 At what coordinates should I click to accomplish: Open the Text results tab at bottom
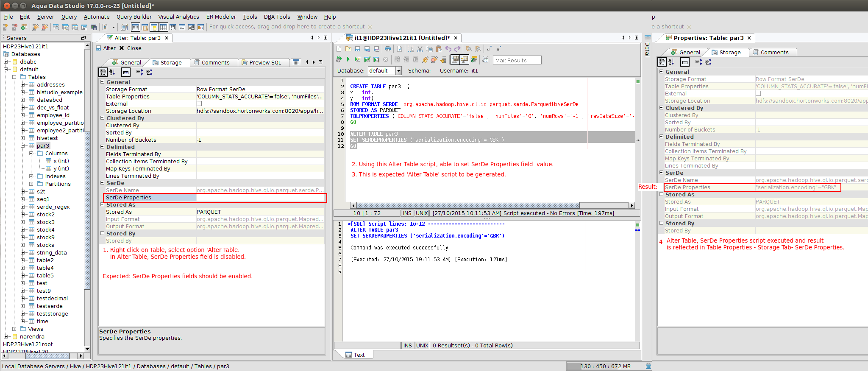click(355, 355)
